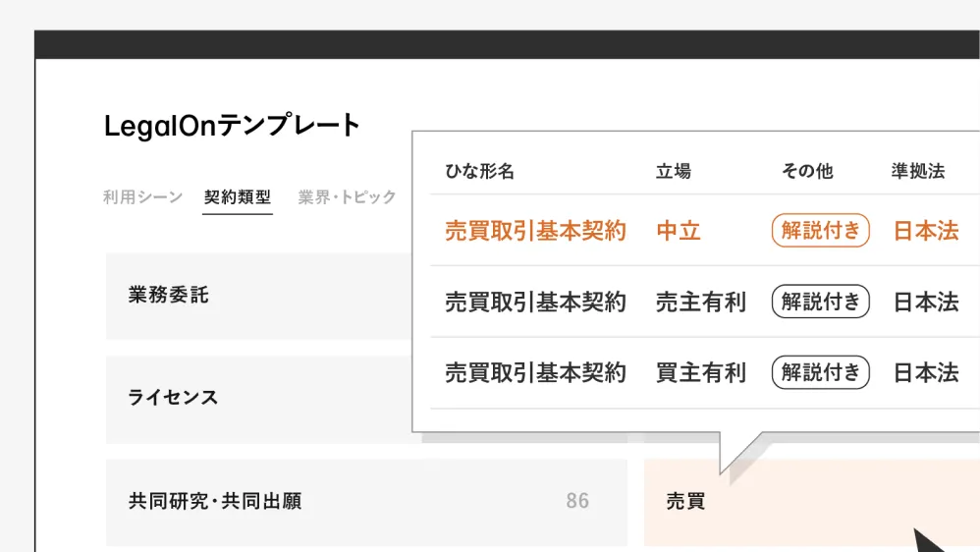Sort by the ひな形名 column header
Screen dimensions: 980x552
point(479,172)
